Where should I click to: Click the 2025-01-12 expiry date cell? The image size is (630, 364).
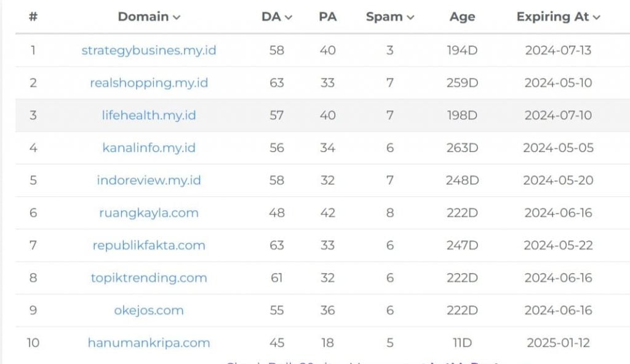click(558, 343)
